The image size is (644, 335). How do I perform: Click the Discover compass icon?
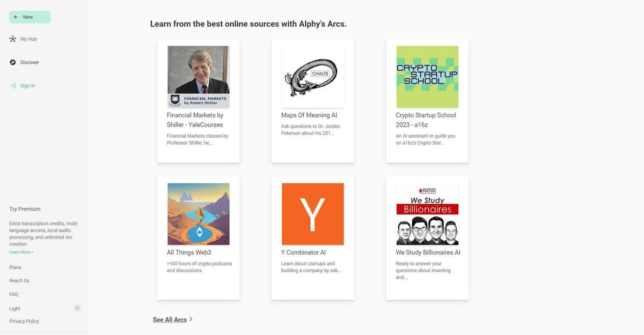coord(13,62)
